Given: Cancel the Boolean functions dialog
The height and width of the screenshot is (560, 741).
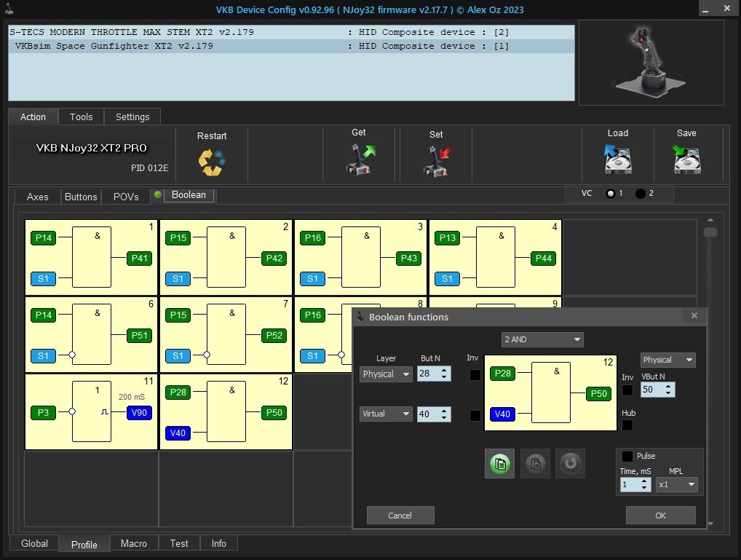Looking at the screenshot, I should 400,516.
